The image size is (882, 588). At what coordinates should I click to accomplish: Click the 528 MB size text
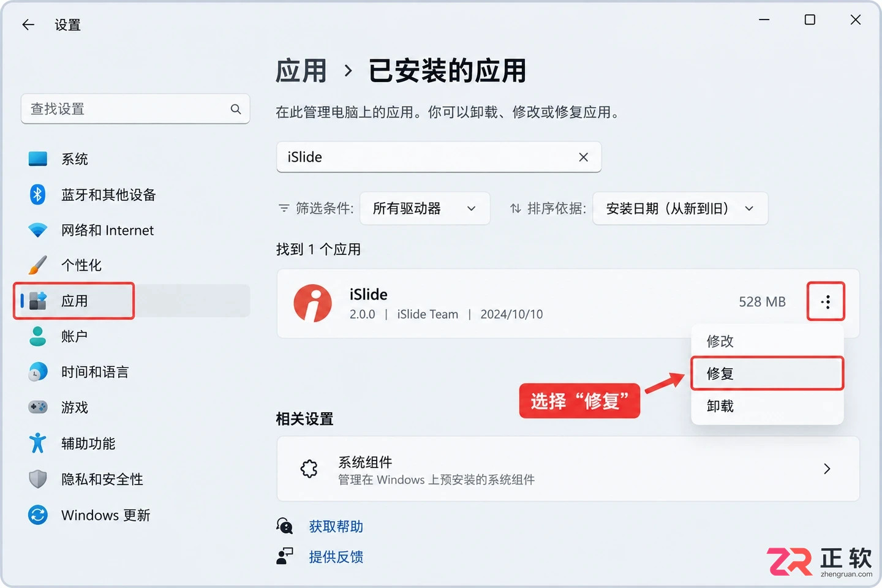(762, 302)
